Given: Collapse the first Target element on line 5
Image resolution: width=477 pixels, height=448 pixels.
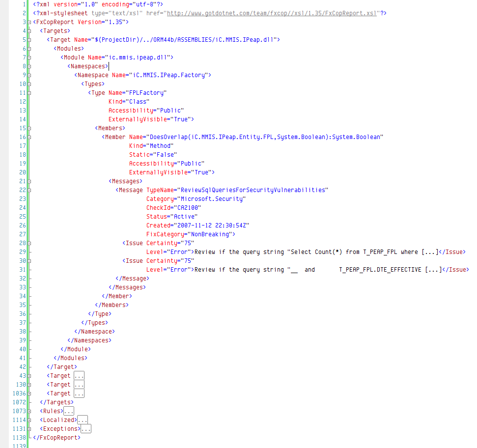Looking at the screenshot, I should pos(29,40).
